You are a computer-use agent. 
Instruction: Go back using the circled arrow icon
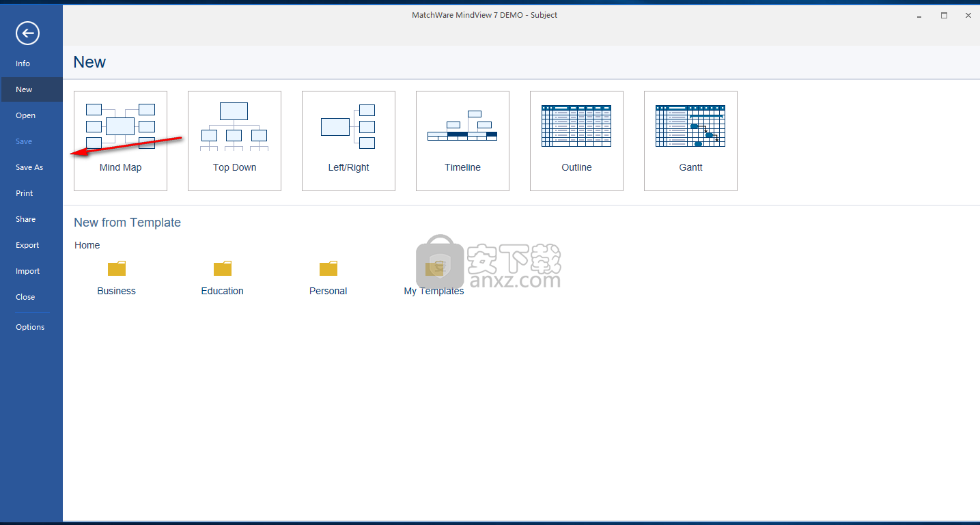click(28, 33)
